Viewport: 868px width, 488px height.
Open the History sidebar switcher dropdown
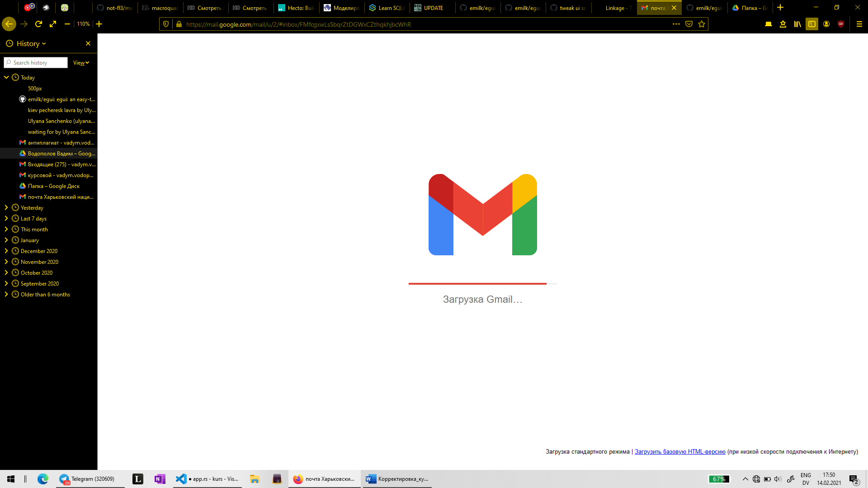26,43
